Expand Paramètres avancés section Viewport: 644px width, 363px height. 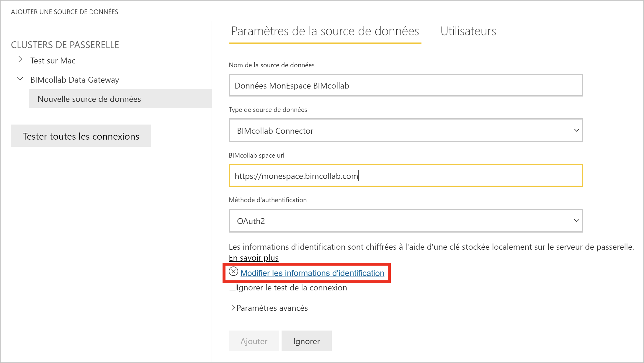[x=233, y=308]
